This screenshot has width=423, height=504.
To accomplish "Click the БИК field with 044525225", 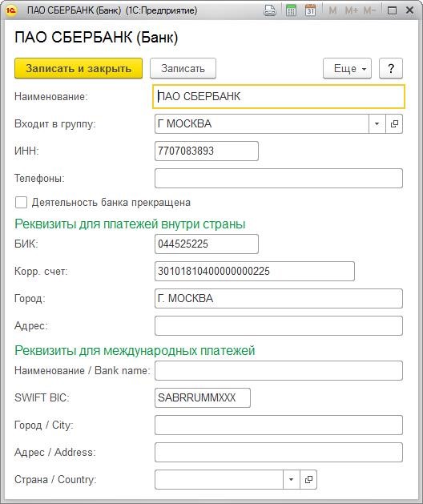I will (x=207, y=244).
